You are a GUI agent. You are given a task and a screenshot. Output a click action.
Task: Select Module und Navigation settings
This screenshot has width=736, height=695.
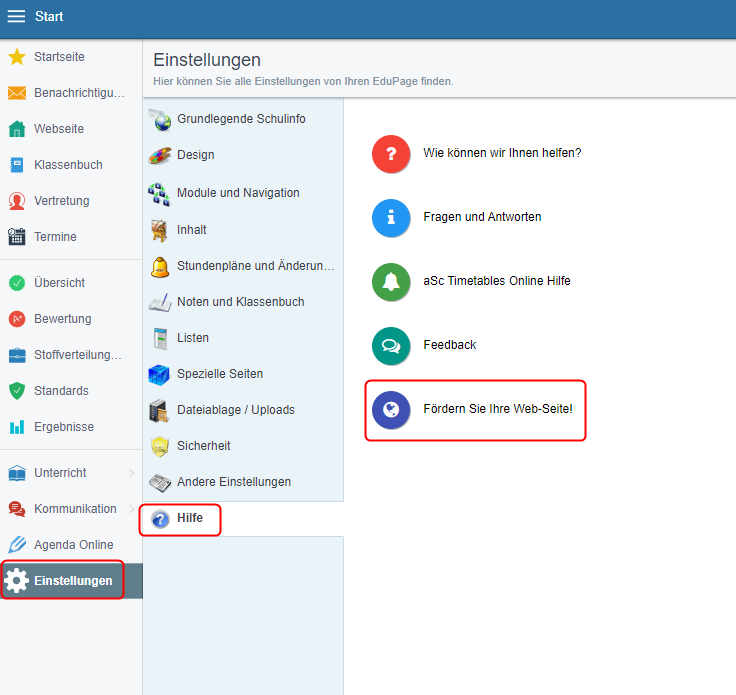(243, 193)
